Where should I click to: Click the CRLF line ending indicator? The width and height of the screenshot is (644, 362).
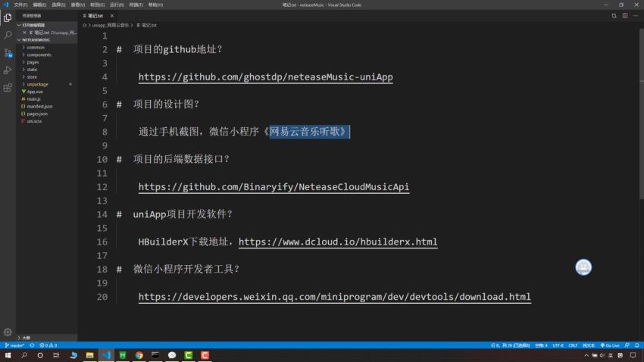pos(573,345)
